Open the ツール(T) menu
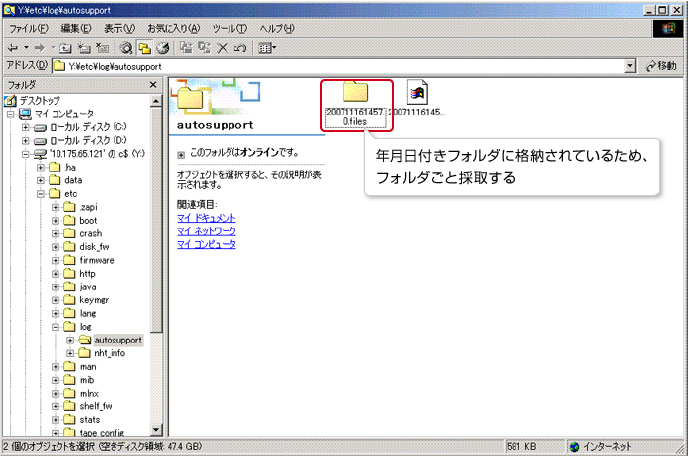 (x=230, y=29)
